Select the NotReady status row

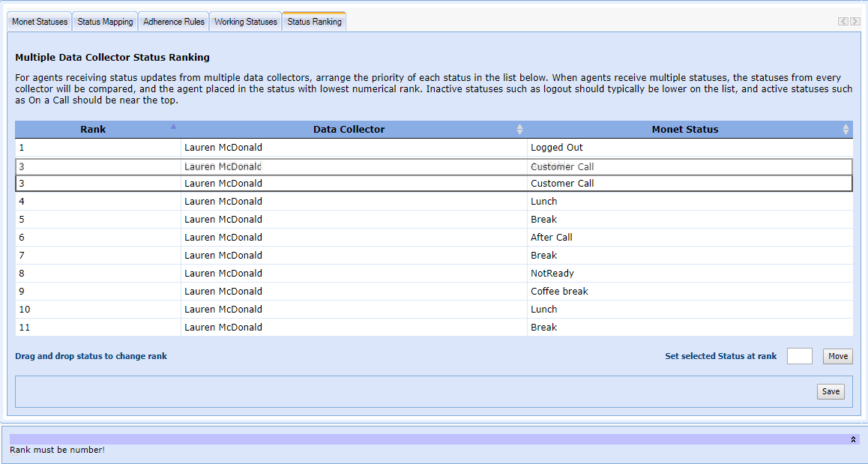(x=552, y=274)
